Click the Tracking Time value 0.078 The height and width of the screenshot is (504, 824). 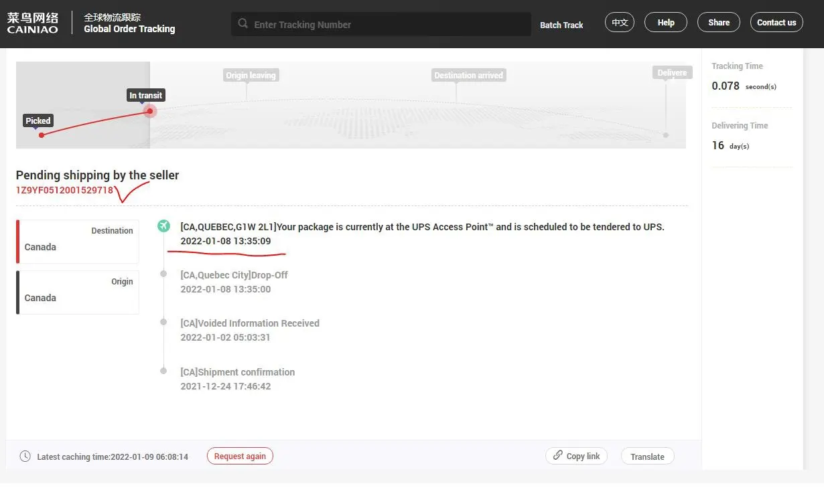(x=726, y=86)
